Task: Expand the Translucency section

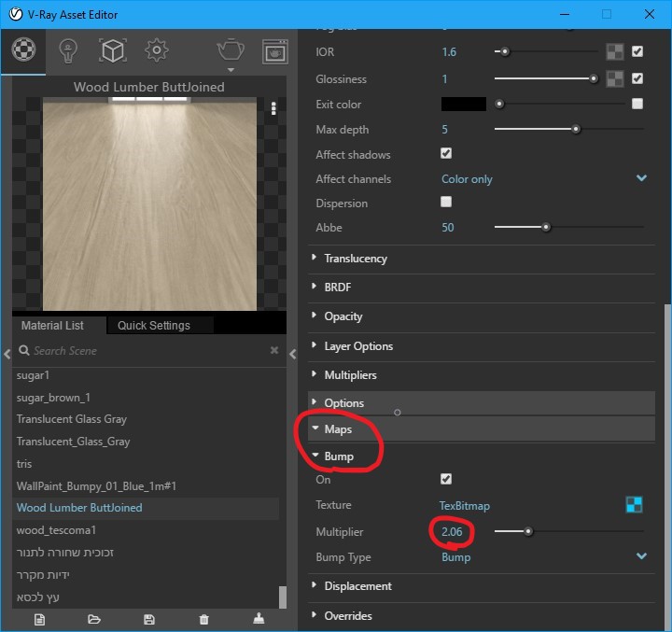Action: [355, 259]
